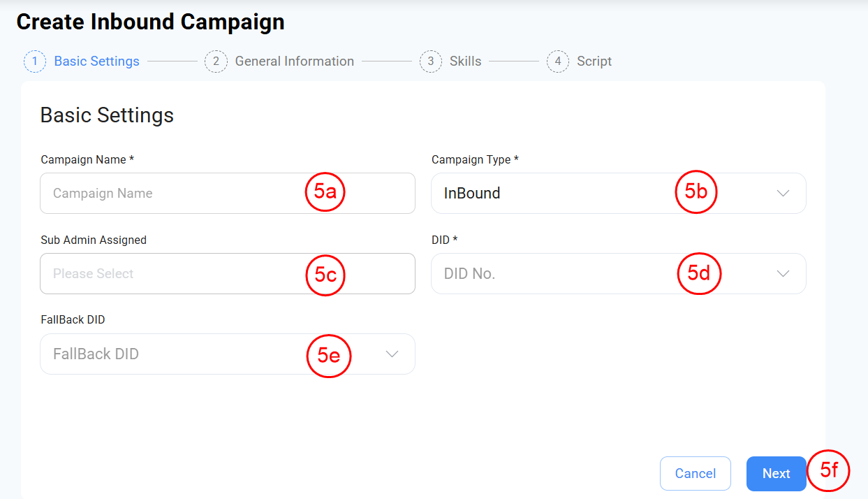The height and width of the screenshot is (499, 868).
Task: Click the red 5d annotation marker
Action: coord(699,273)
